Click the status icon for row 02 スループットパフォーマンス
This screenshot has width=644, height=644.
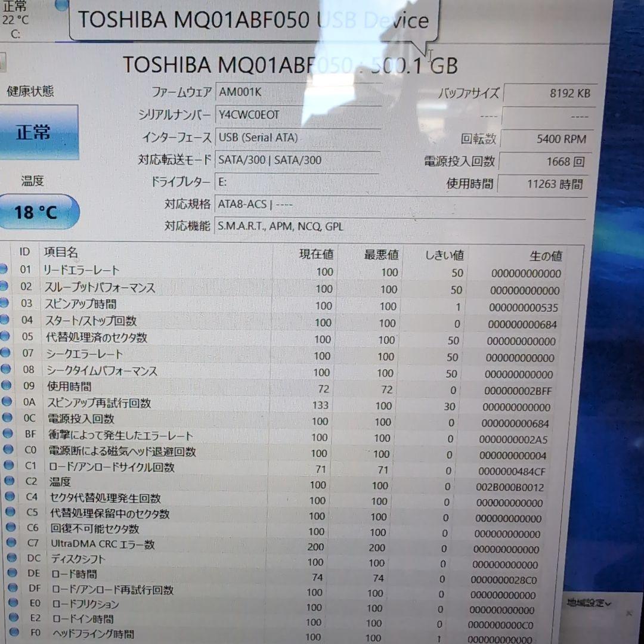click(3, 286)
